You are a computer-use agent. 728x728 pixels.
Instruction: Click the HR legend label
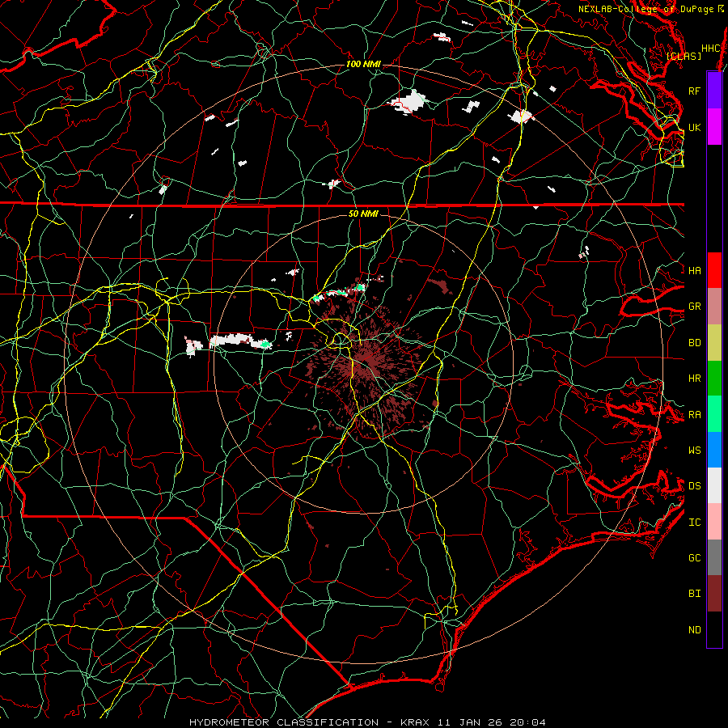click(x=695, y=379)
